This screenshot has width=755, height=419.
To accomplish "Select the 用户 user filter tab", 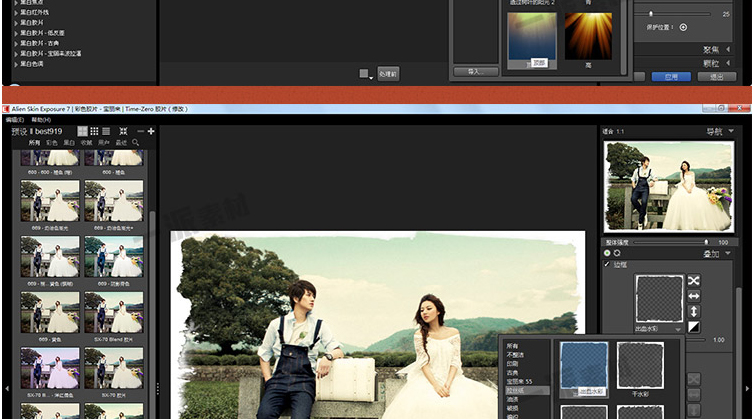I will (104, 143).
